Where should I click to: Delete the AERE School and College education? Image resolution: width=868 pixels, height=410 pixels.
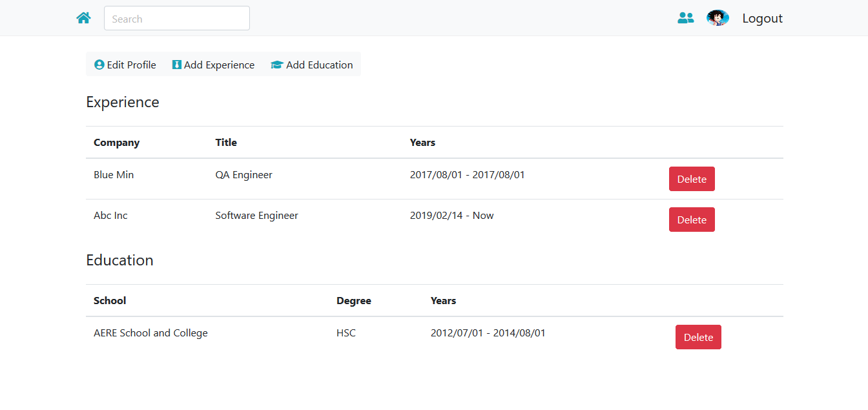tap(698, 337)
